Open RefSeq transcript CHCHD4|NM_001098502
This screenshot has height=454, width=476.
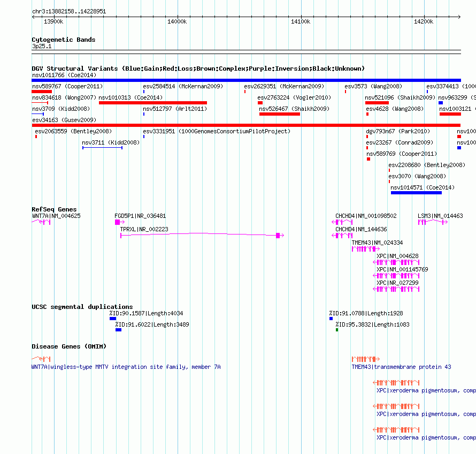coord(366,216)
